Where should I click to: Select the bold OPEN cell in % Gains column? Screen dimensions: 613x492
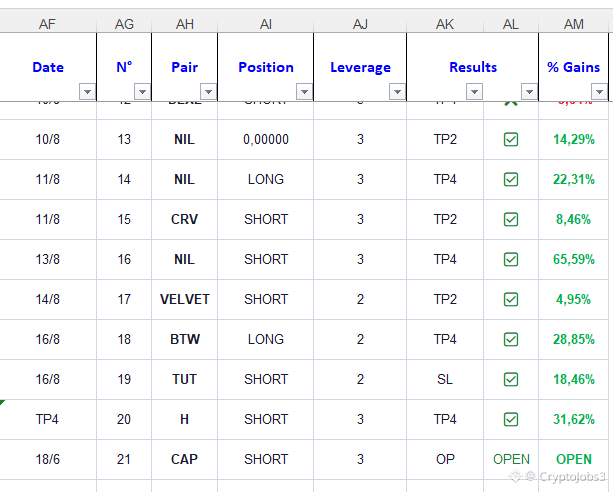pyautogui.click(x=574, y=460)
